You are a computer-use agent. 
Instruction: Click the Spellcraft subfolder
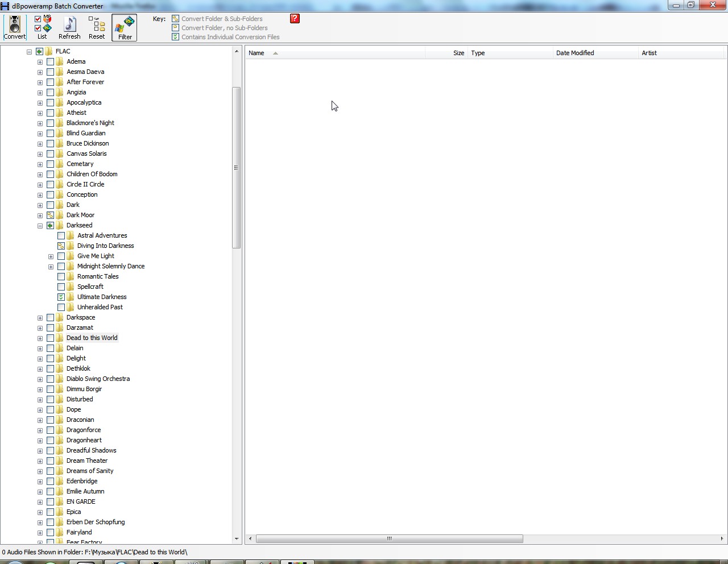point(90,287)
